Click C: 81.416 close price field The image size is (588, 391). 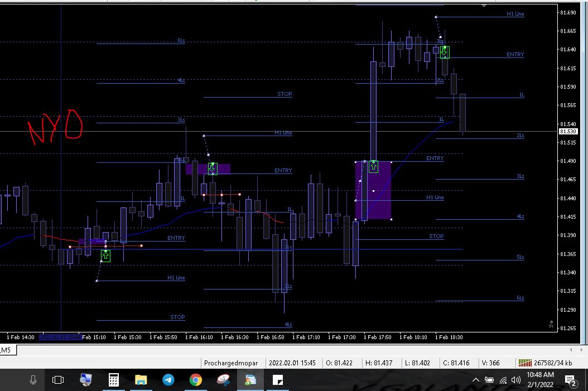coord(456,363)
